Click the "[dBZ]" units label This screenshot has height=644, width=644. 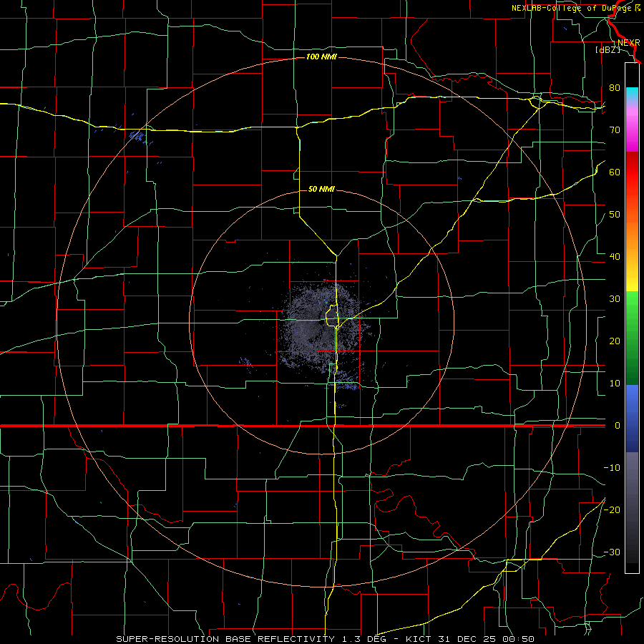pos(608,50)
